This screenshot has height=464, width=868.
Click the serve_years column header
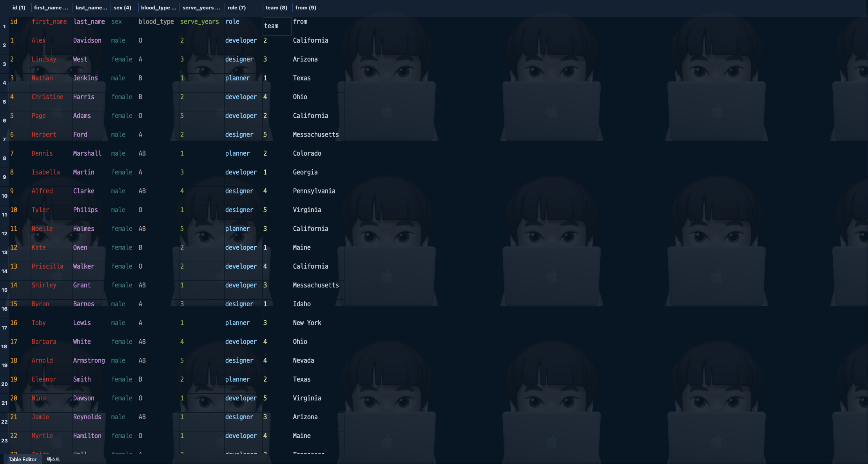pos(201,7)
